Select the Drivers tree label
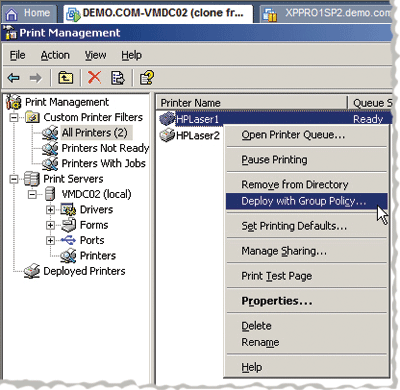Viewport: 400px width, 390px height. 96,209
